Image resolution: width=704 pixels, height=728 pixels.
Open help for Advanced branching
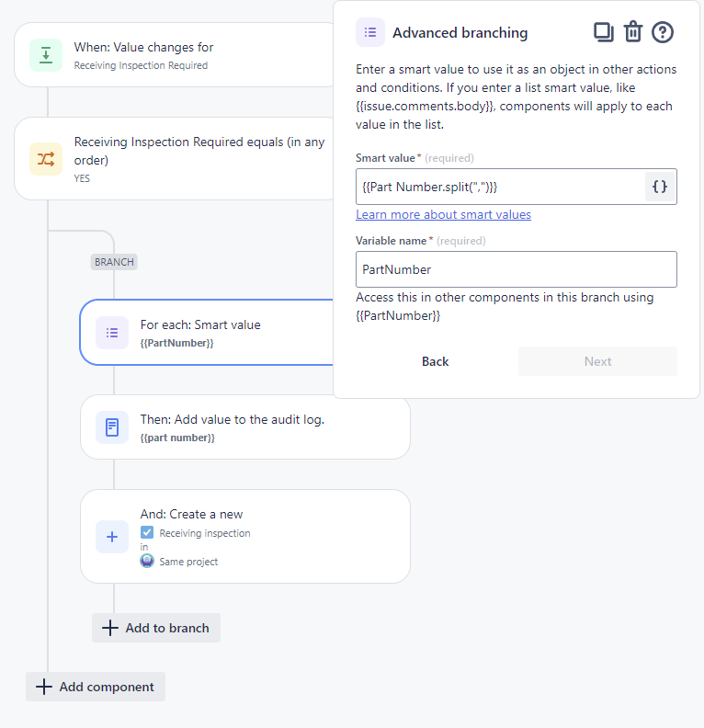(x=663, y=32)
